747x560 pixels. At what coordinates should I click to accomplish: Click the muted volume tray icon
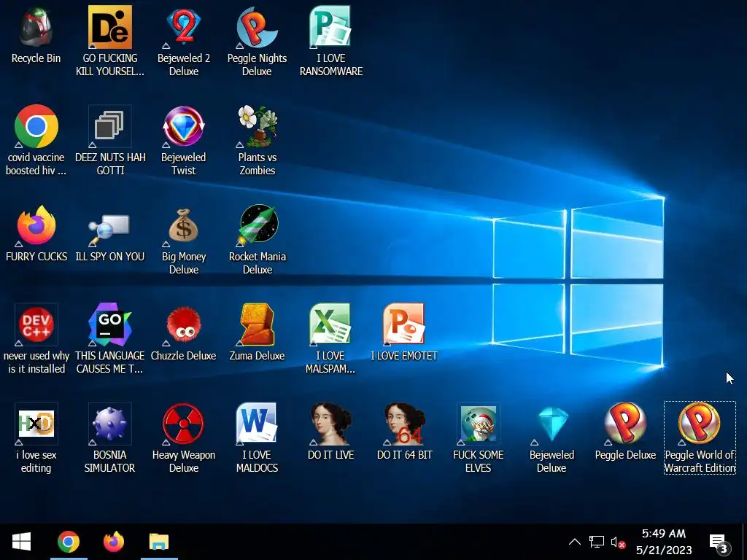tap(618, 542)
